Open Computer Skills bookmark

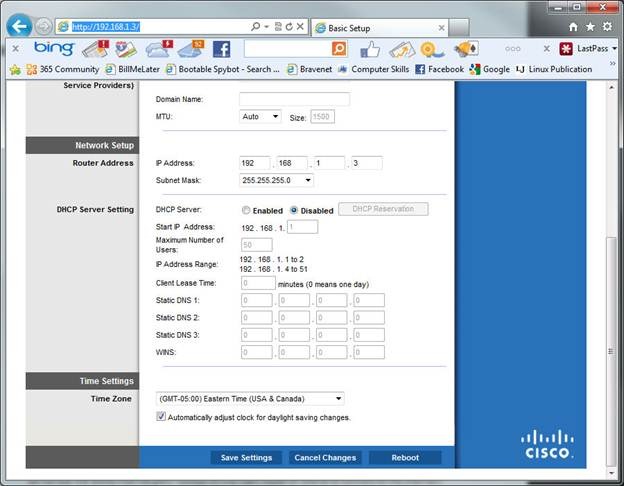pyautogui.click(x=374, y=69)
